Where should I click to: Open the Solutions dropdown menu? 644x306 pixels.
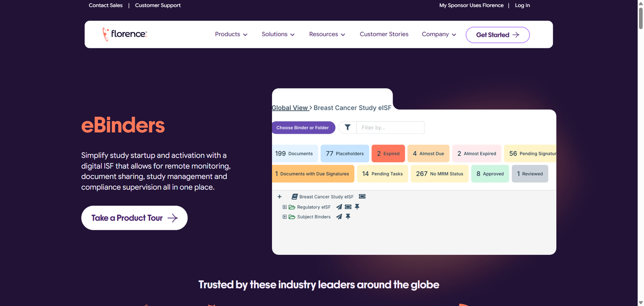(x=278, y=34)
